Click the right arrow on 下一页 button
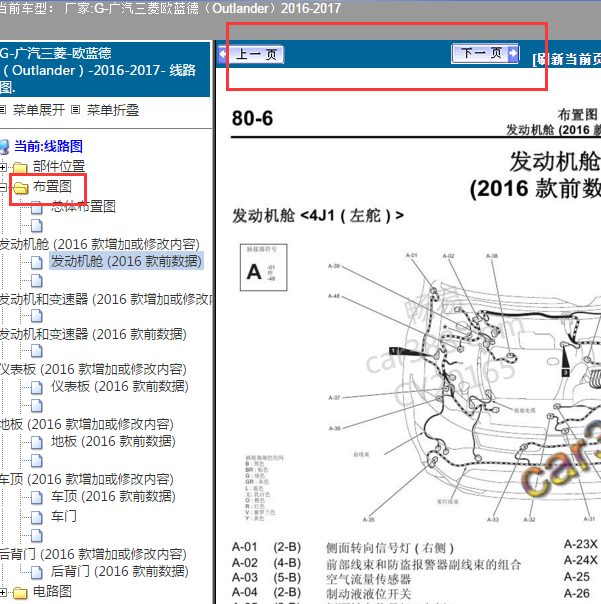The height and width of the screenshot is (604, 601). click(x=513, y=54)
